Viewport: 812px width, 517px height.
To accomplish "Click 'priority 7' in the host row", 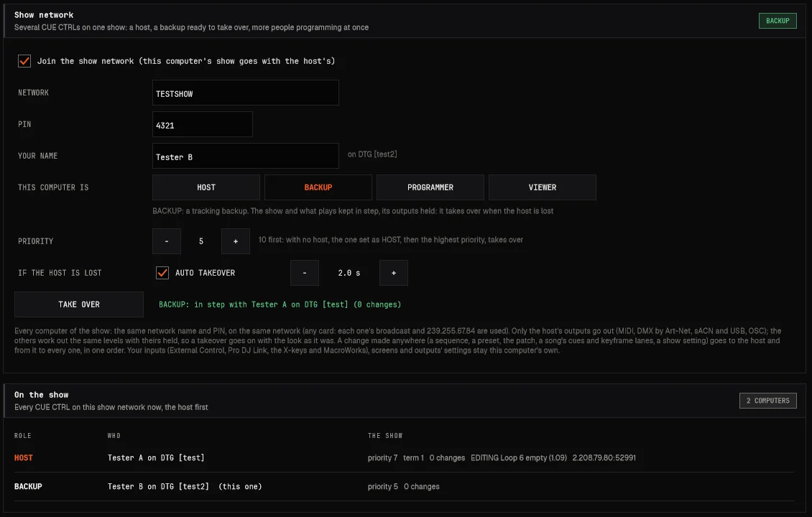I will [x=383, y=457].
